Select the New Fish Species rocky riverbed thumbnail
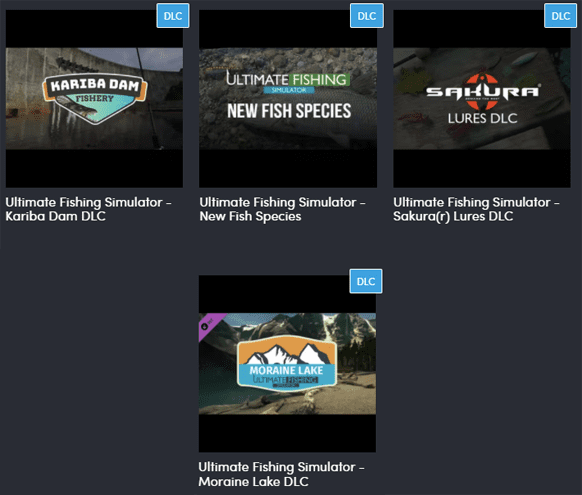 [x=288, y=98]
